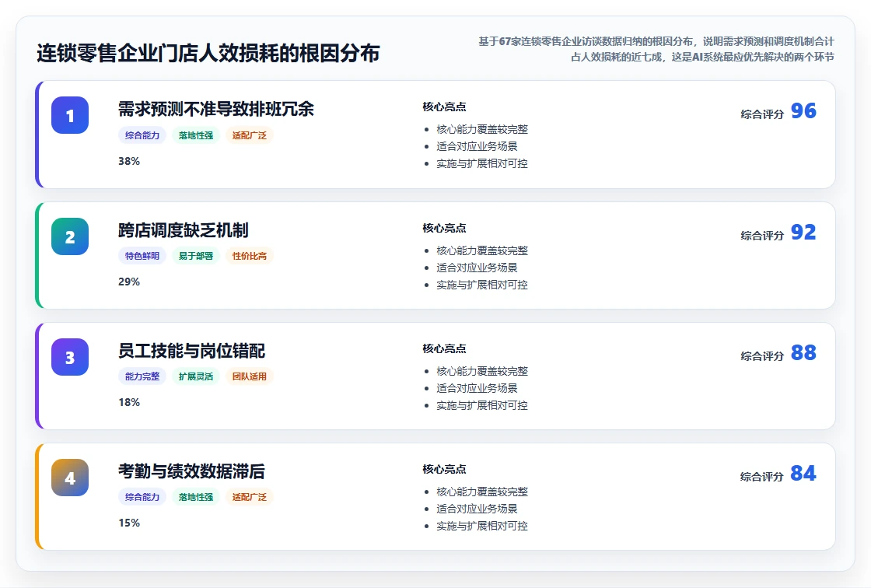Click the 15% value
This screenshot has width=871, height=588.
coord(129,523)
